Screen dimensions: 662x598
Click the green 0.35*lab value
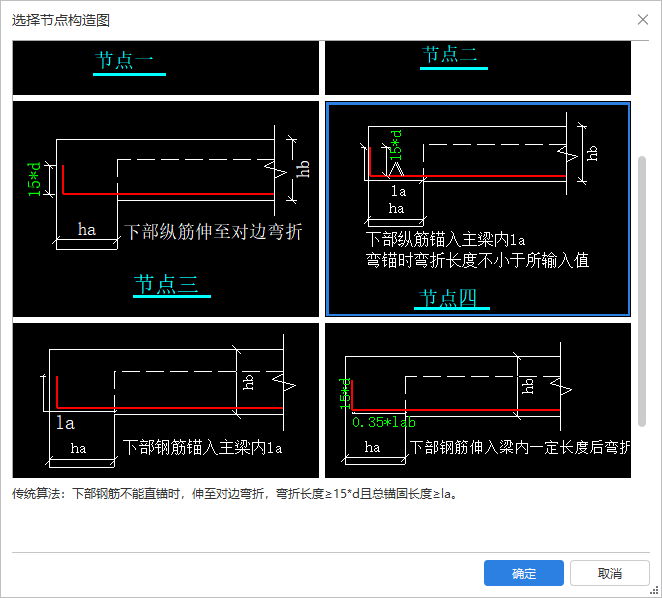click(x=384, y=422)
